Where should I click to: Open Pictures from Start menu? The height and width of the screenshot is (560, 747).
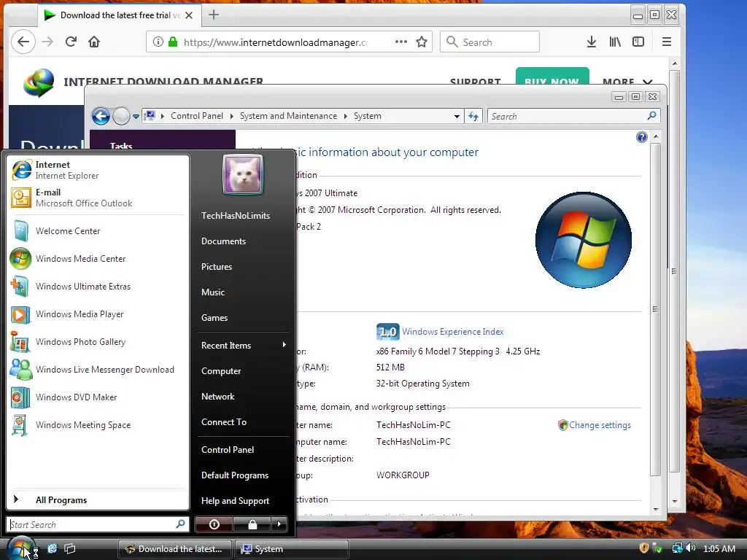coord(216,267)
